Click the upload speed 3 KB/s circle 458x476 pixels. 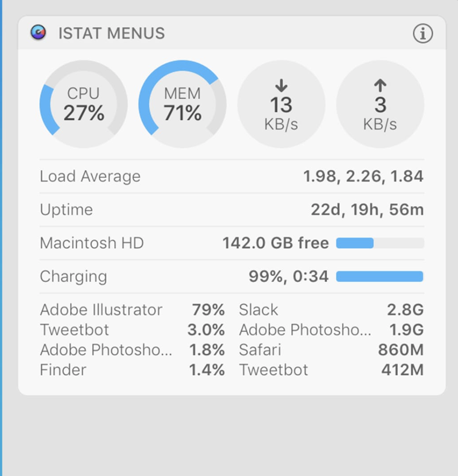pos(380,105)
